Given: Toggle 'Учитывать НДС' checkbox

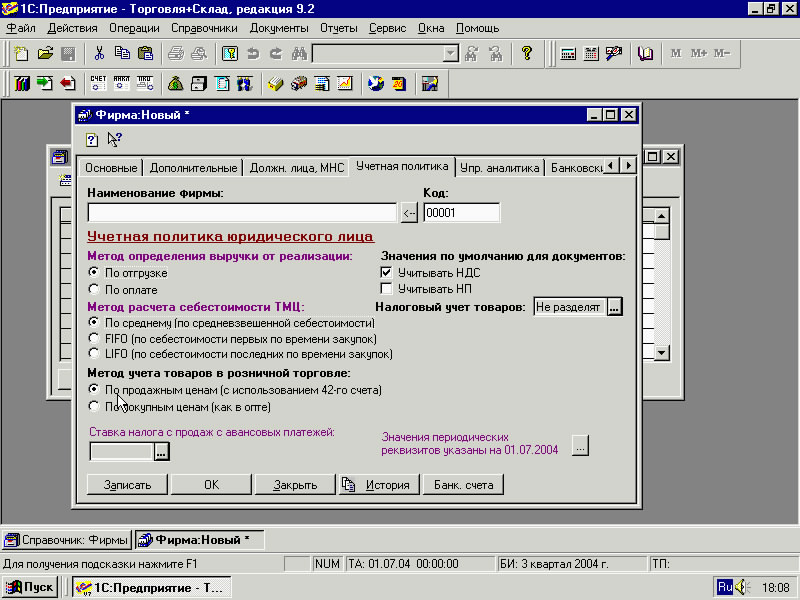Looking at the screenshot, I should pos(386,272).
